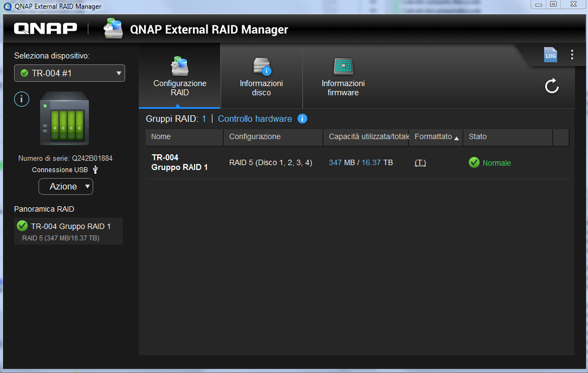Open the Informazioni firmware tab
The image size is (588, 373).
pyautogui.click(x=343, y=76)
